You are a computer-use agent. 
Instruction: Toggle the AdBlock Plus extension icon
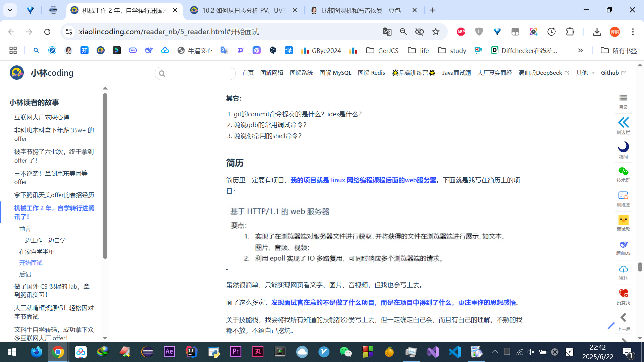tap(461, 32)
